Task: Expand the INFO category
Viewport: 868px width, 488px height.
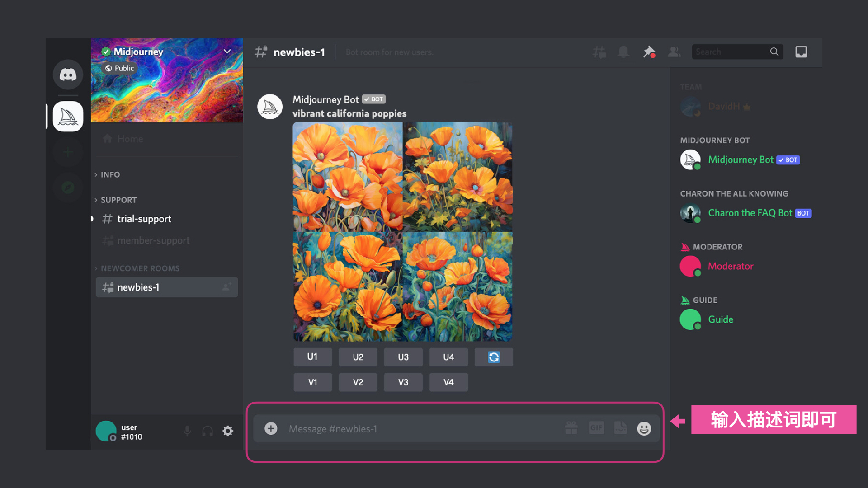Action: click(110, 174)
